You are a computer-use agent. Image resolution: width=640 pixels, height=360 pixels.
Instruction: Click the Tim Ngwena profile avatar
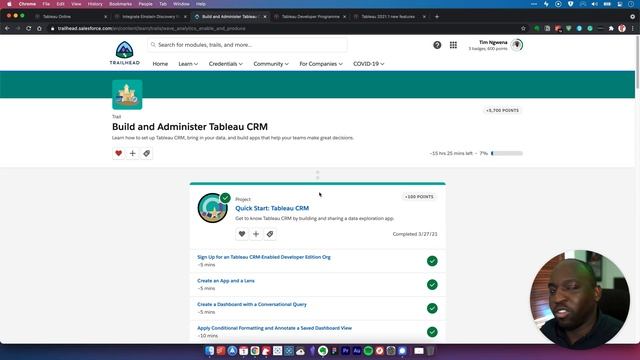pyautogui.click(x=517, y=45)
